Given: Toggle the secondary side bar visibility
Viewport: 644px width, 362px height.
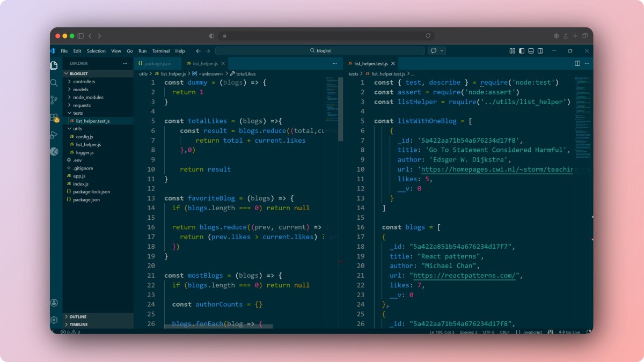Looking at the screenshot, I should pyautogui.click(x=540, y=51).
